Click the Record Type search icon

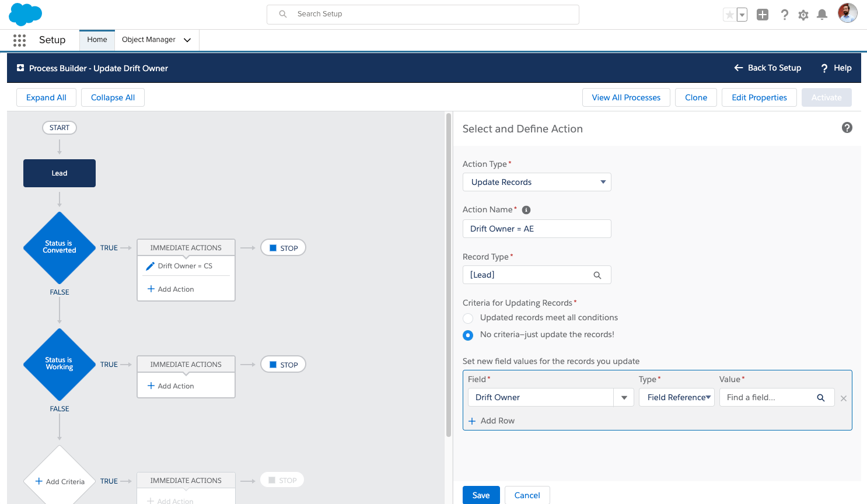coord(597,275)
